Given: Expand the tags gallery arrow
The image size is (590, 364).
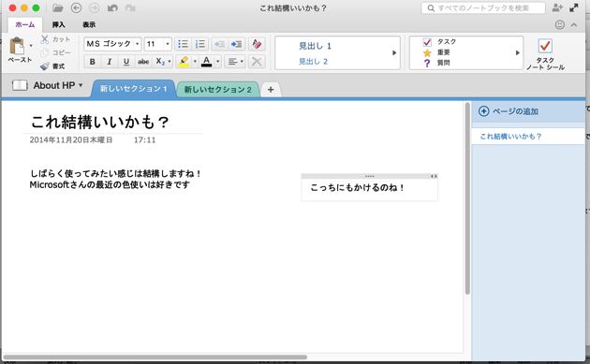Looking at the screenshot, I should point(518,52).
